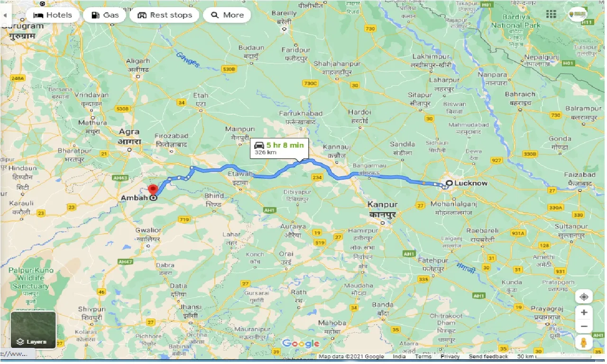Click the red Ambah destination pin

click(x=153, y=190)
